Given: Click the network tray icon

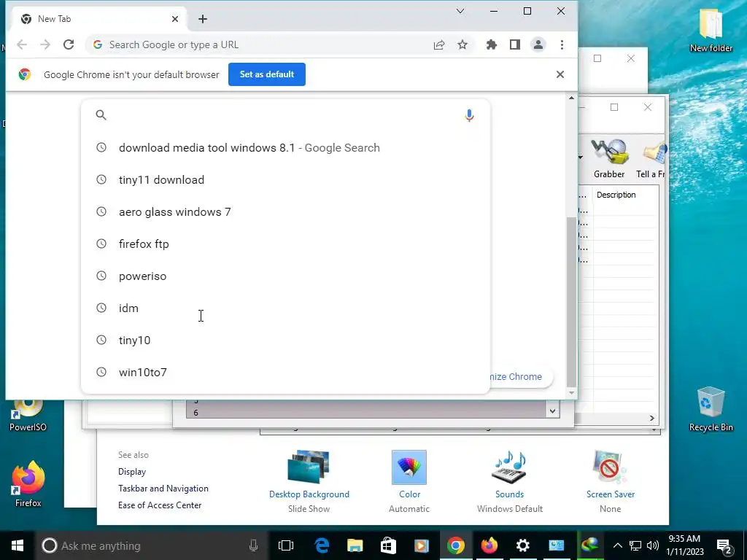Looking at the screenshot, I should 635,545.
